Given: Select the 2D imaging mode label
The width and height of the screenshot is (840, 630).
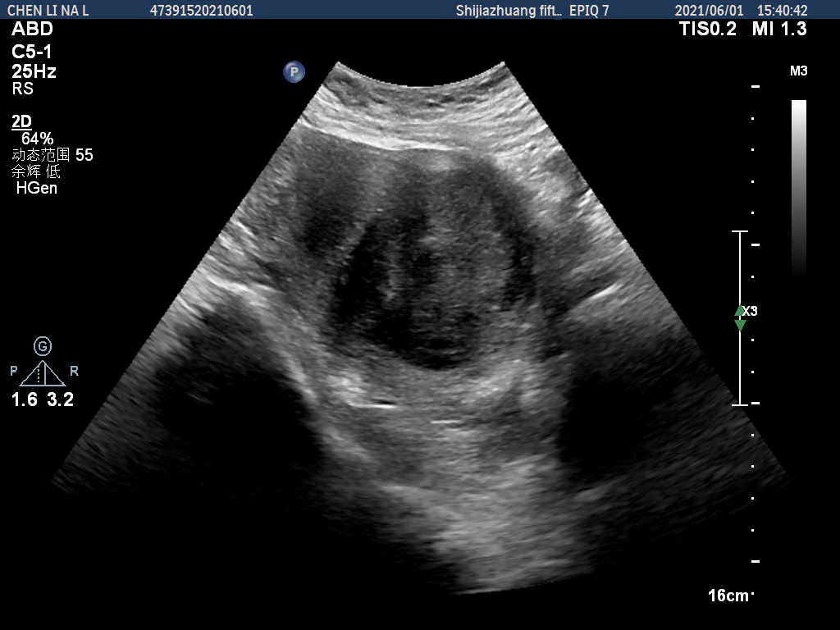Looking at the screenshot, I should click(x=21, y=122).
